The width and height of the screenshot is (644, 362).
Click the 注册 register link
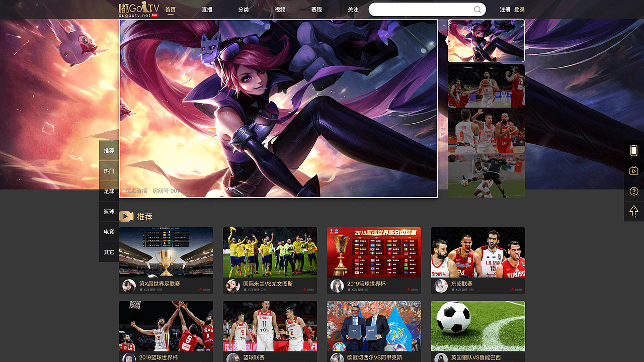point(505,10)
